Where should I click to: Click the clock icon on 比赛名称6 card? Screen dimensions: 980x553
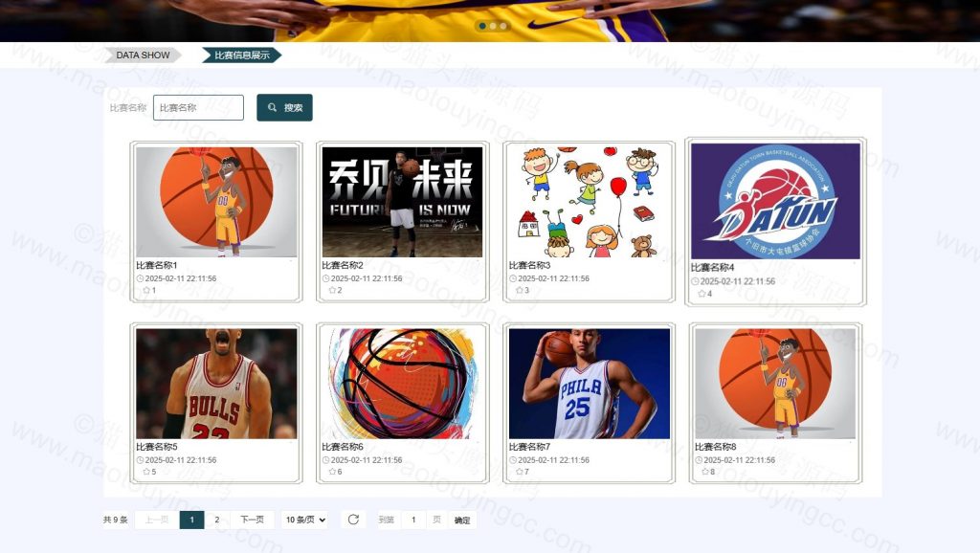pos(325,460)
